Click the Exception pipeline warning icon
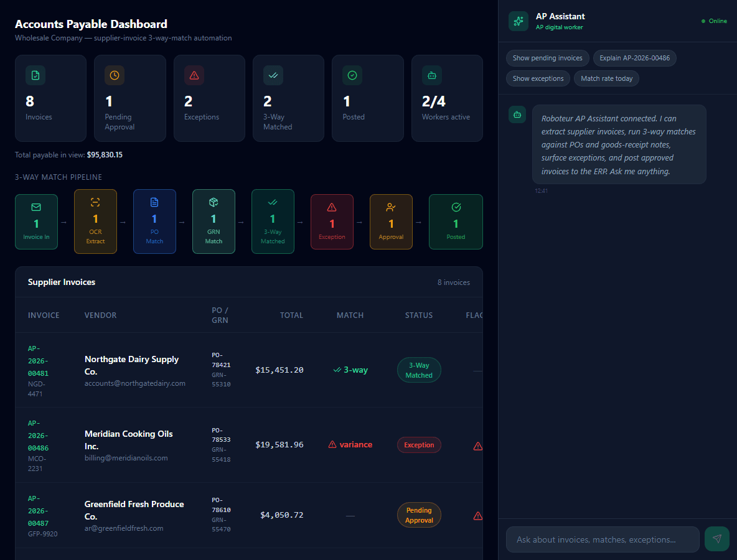 pyautogui.click(x=332, y=207)
